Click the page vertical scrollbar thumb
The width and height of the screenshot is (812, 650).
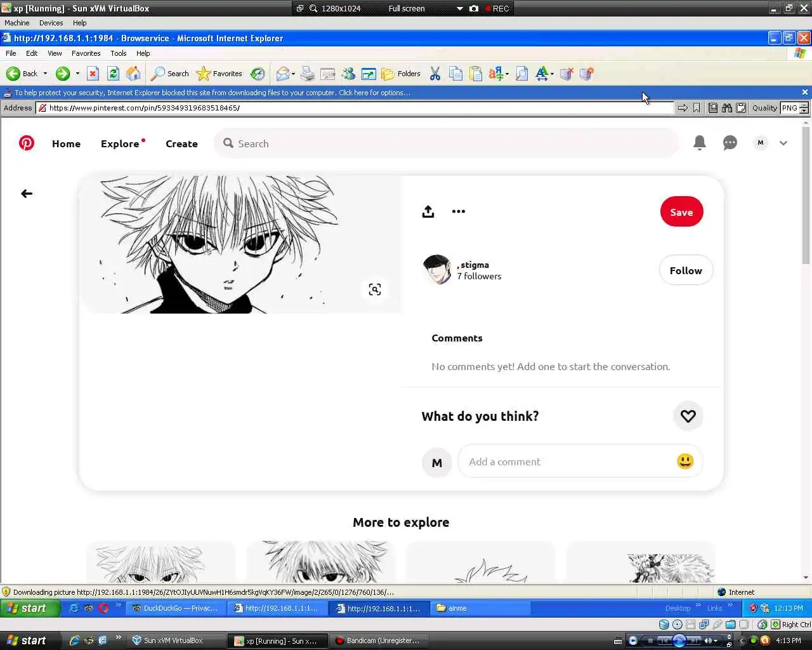coord(806,197)
